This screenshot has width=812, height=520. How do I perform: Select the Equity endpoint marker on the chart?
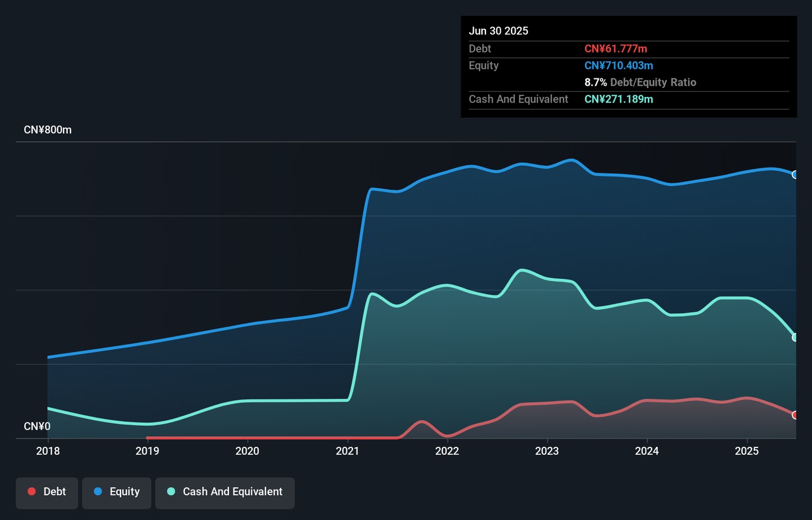tap(795, 175)
